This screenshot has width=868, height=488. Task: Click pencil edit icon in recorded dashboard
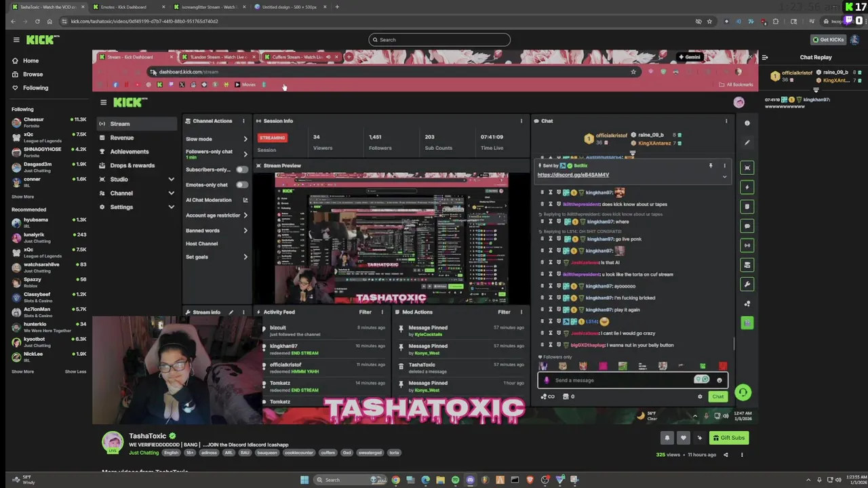tap(747, 142)
